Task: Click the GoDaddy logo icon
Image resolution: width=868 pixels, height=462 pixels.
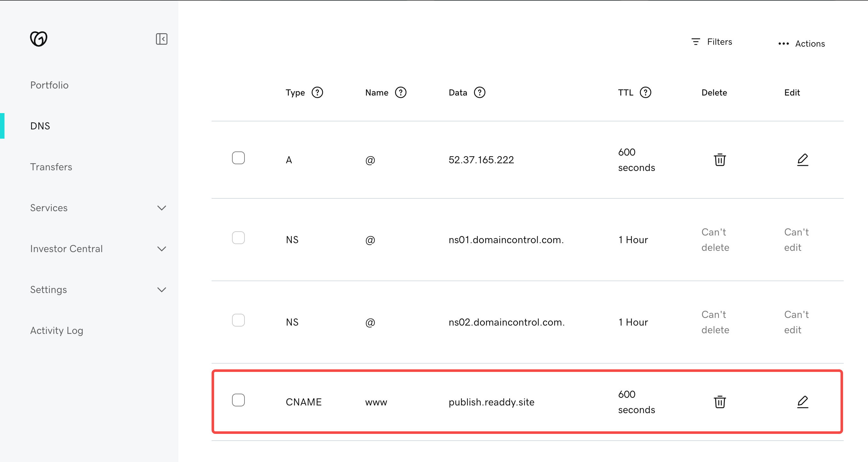Action: 38,39
